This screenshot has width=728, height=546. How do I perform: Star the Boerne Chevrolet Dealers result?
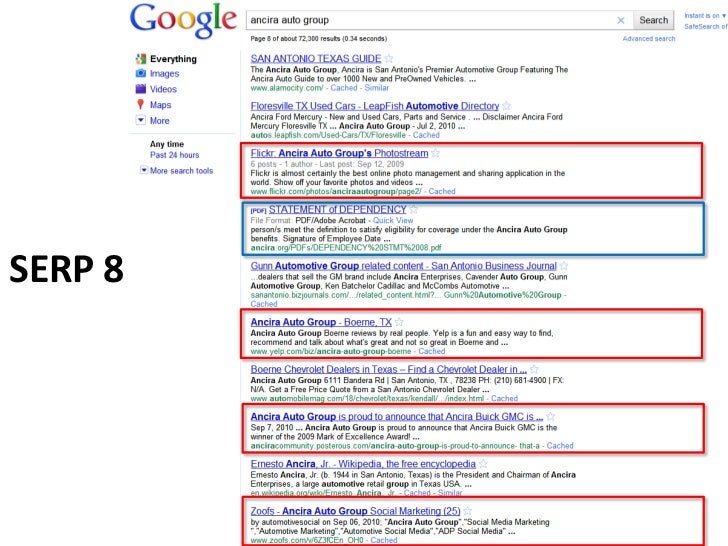tap(534, 369)
